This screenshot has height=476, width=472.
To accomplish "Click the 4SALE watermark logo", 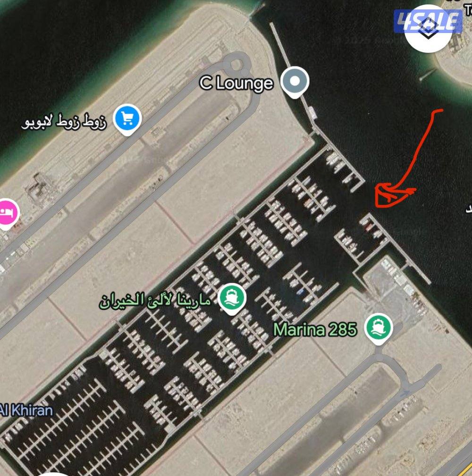I will tap(428, 21).
